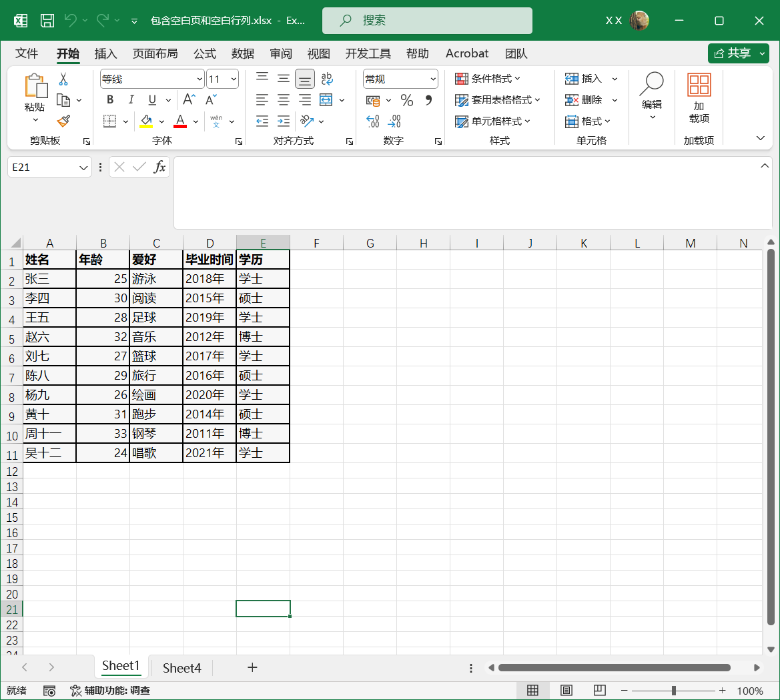Image resolution: width=780 pixels, height=700 pixels.
Task: Toggle bold formatting
Action: click(109, 99)
